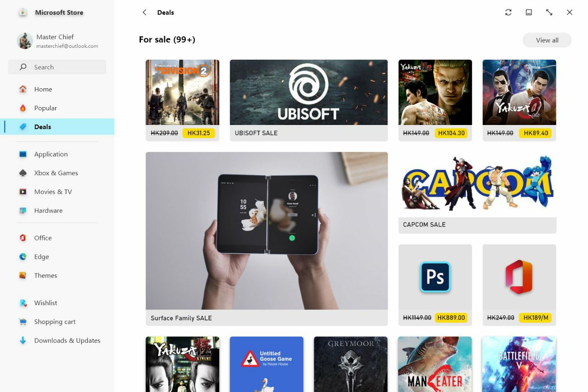Open the UBISOFT SALE banner
588x392 pixels.
coord(309,100)
